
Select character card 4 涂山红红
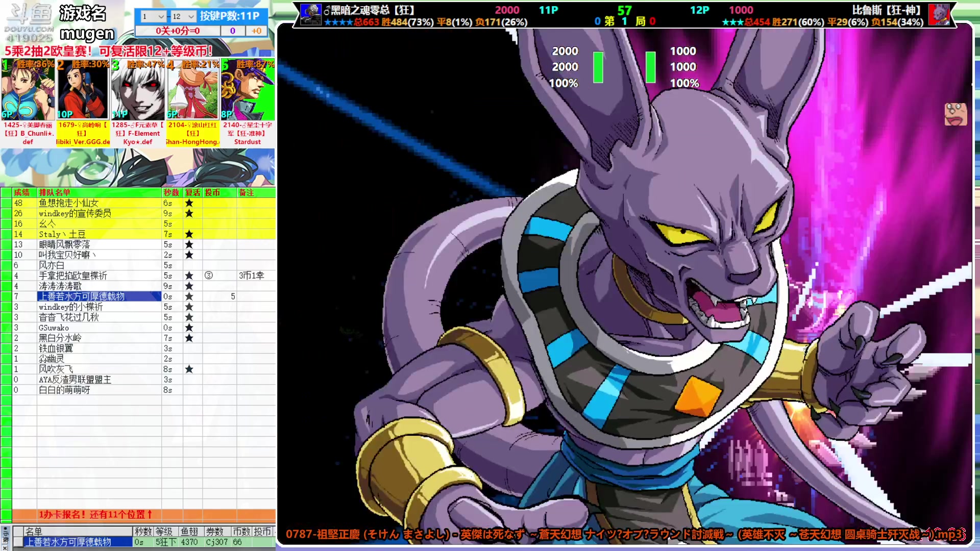pyautogui.click(x=193, y=103)
